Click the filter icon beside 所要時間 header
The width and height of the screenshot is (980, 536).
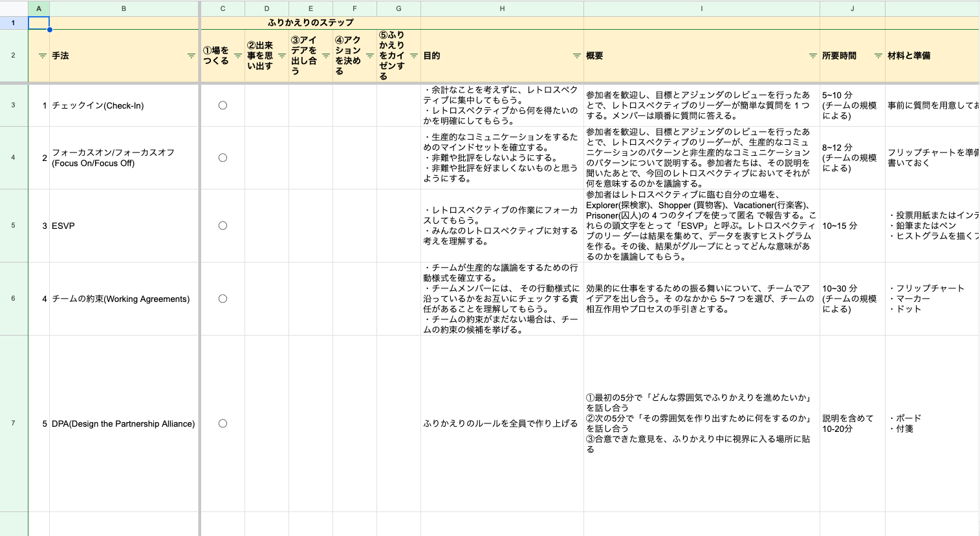click(878, 56)
